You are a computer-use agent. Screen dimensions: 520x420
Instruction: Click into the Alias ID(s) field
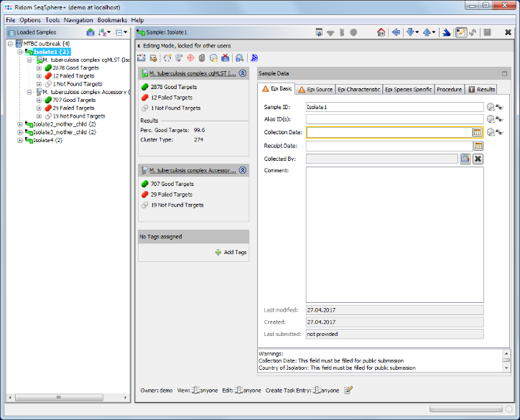(x=394, y=119)
